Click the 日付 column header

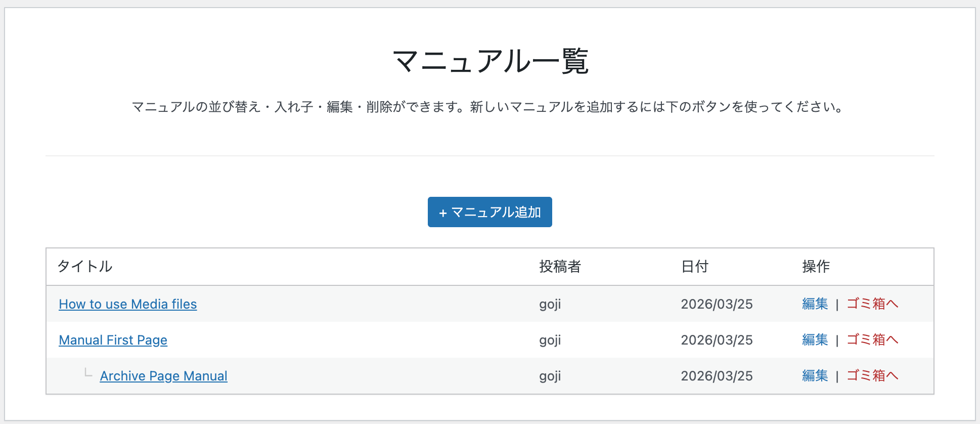694,267
